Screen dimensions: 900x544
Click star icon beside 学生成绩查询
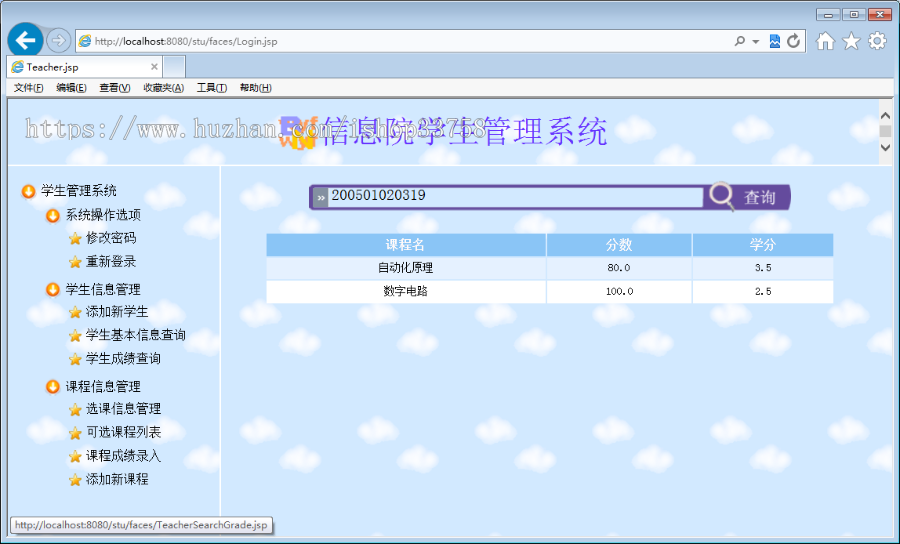[x=75, y=360]
